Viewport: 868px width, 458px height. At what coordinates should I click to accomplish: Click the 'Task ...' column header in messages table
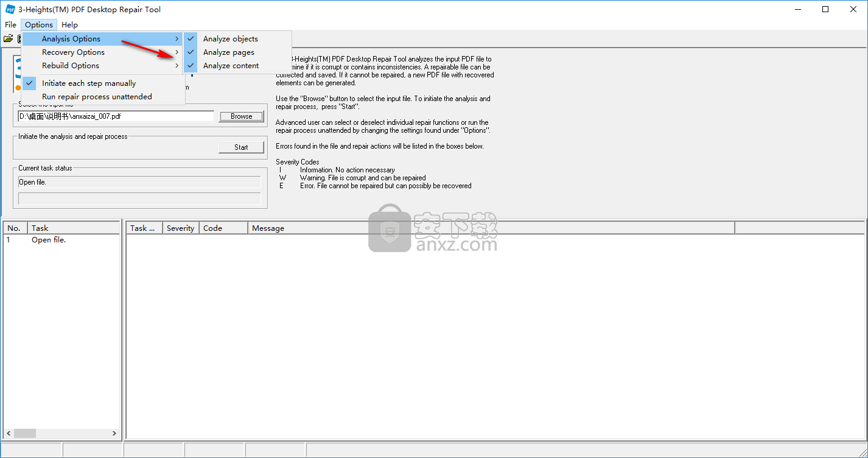coord(144,228)
